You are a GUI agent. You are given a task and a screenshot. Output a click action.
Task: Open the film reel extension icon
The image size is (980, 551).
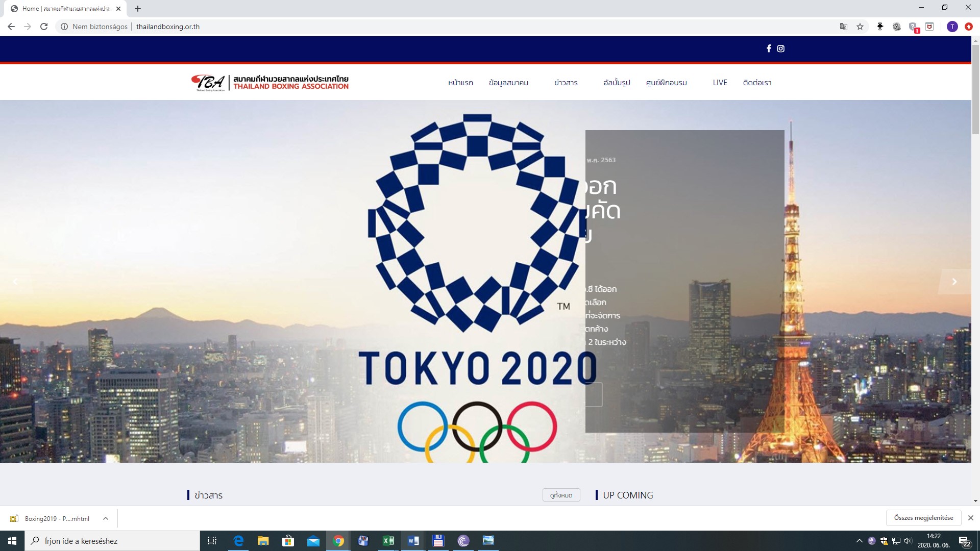(x=896, y=27)
